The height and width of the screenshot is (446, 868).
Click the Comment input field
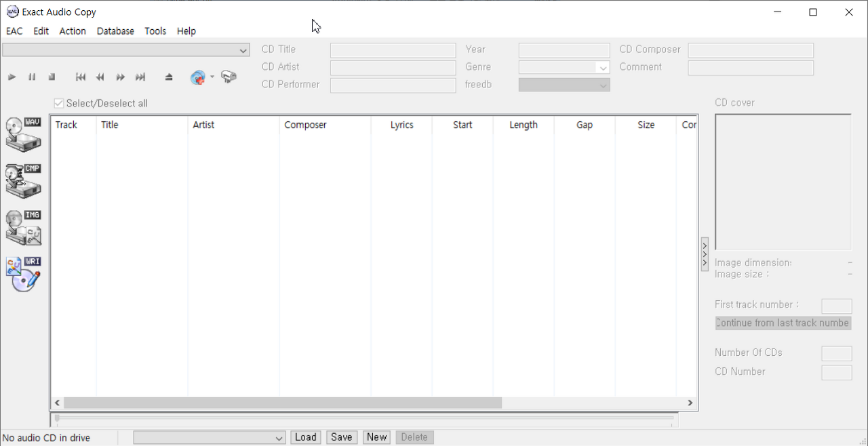click(751, 68)
